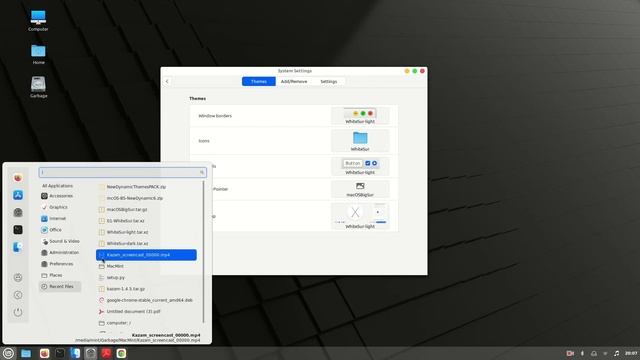The height and width of the screenshot is (360, 640).
Task: Open 01-WhiteSur.tar.xz recent file
Action: point(146,221)
